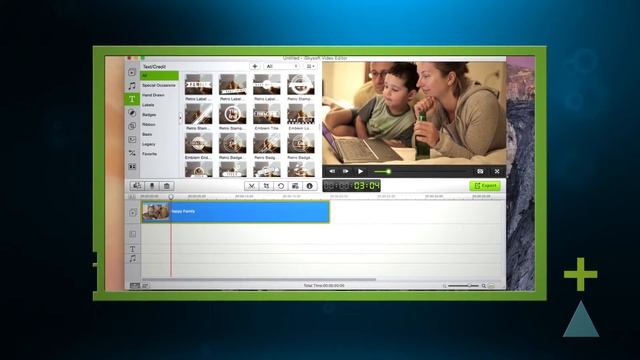Select the Emblem Lo... text template
Screen dimensions: 640x360
301,117
